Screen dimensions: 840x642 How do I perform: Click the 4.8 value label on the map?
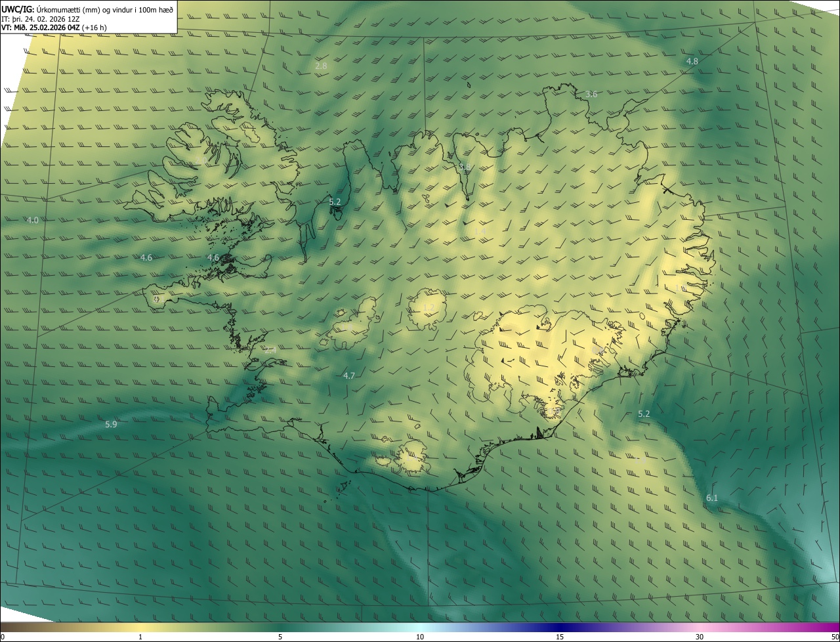click(692, 61)
